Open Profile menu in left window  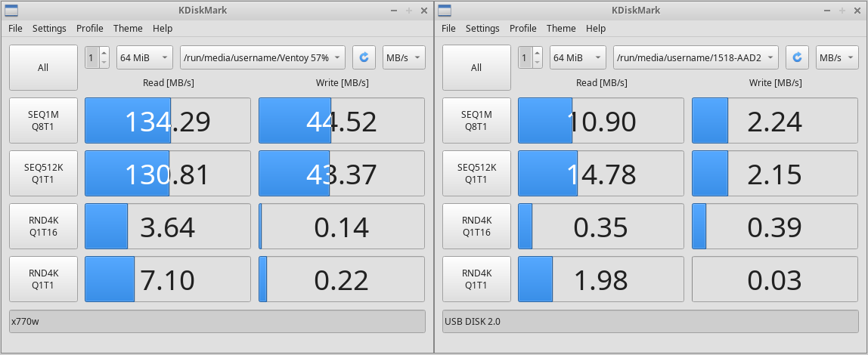(90, 28)
